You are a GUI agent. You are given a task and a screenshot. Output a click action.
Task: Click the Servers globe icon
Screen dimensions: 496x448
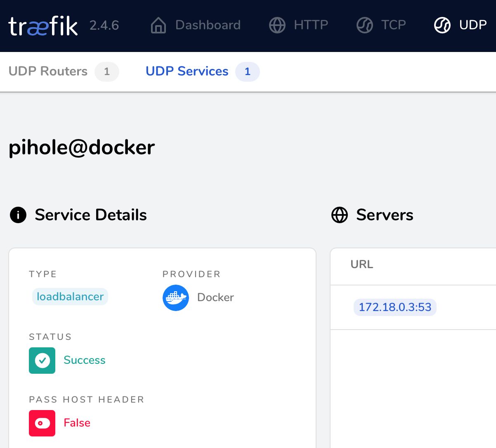340,215
